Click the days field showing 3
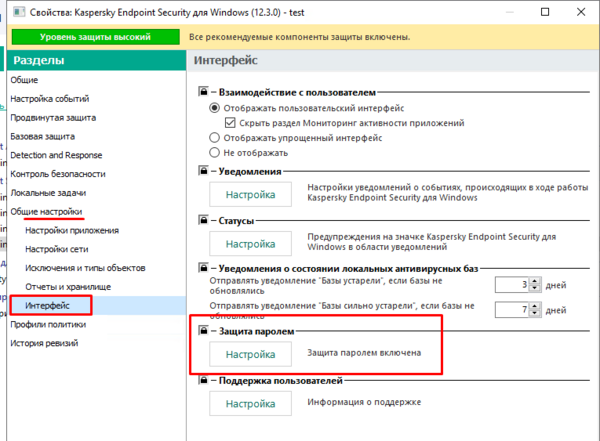This screenshot has height=441, width=600. (512, 285)
